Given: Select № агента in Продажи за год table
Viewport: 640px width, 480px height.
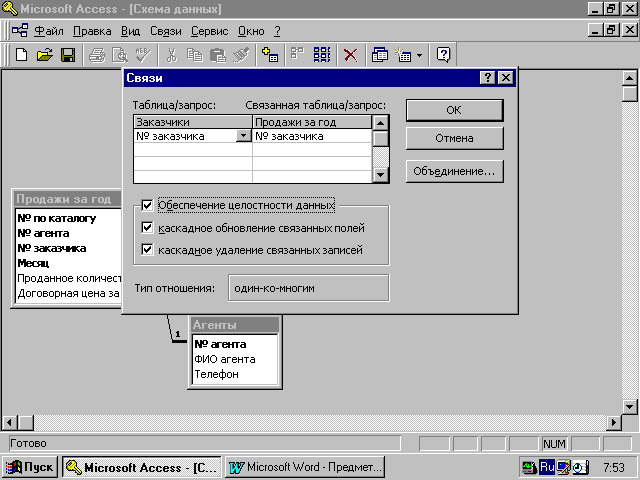Looking at the screenshot, I should (43, 233).
